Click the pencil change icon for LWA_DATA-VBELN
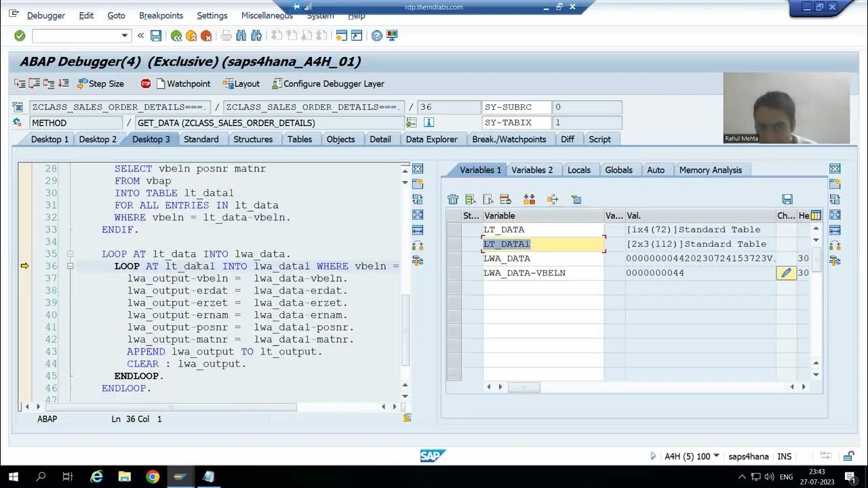This screenshot has height=488, width=868. (786, 273)
